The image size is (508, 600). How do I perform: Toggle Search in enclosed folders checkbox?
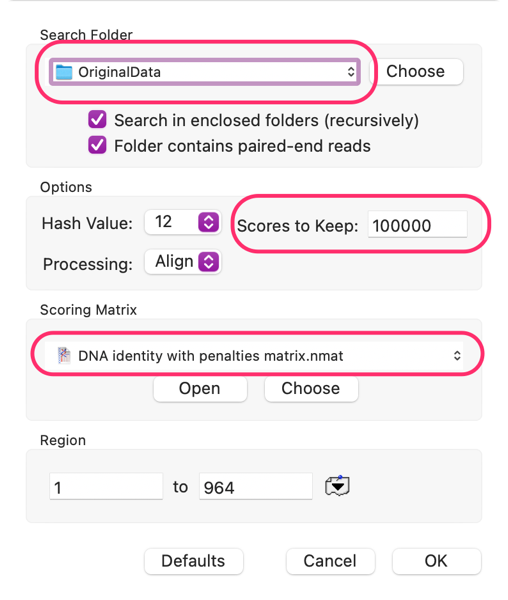[x=97, y=119]
